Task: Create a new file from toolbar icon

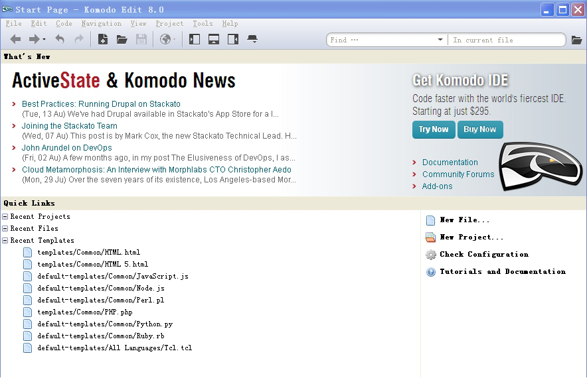Action: [x=103, y=39]
